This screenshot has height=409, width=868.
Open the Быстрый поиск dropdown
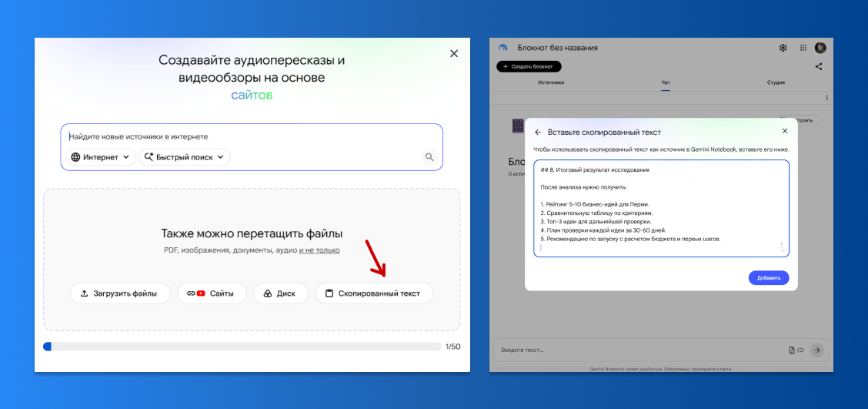(185, 157)
